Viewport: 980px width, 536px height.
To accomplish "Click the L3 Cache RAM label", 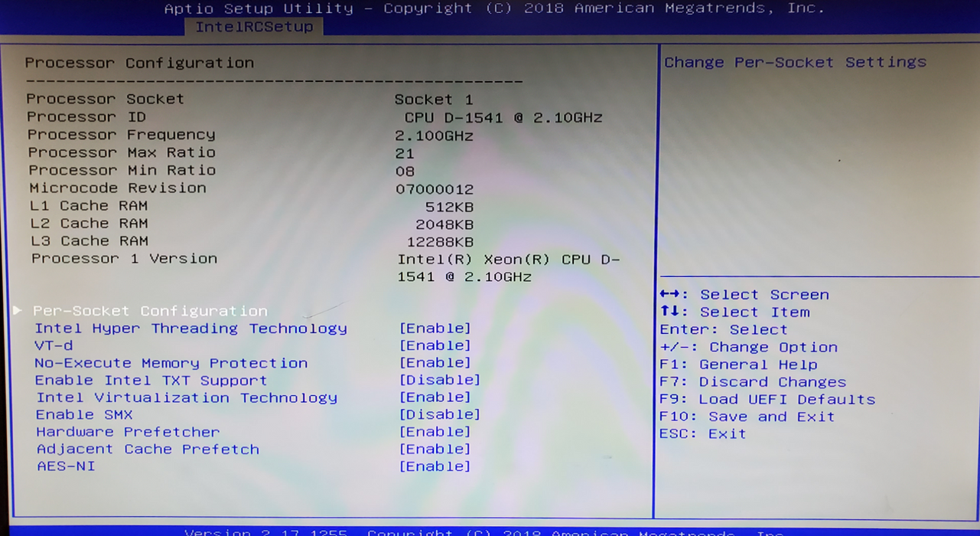I will pos(90,240).
